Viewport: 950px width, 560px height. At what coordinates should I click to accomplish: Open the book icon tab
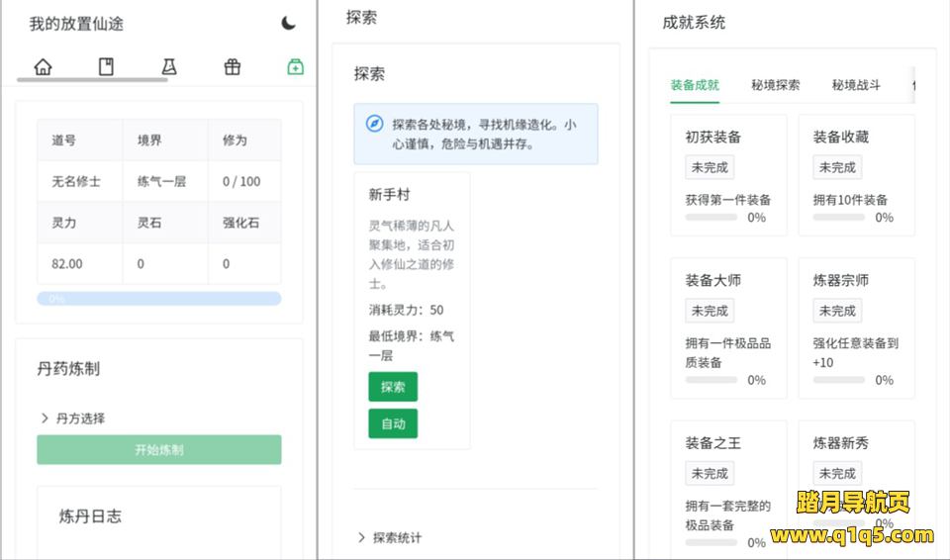[x=106, y=67]
